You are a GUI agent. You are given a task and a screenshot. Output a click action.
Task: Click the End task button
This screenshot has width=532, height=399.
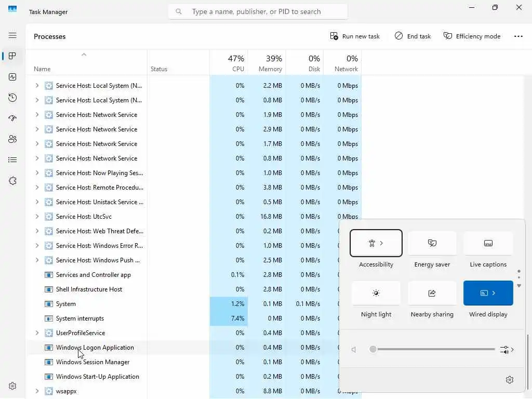[x=413, y=36]
